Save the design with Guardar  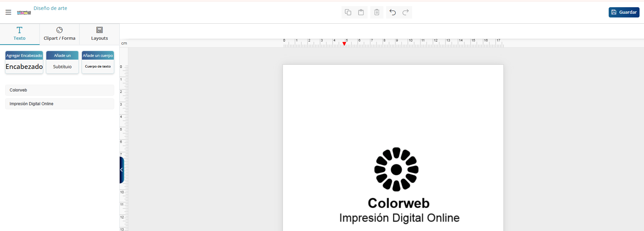624,12
